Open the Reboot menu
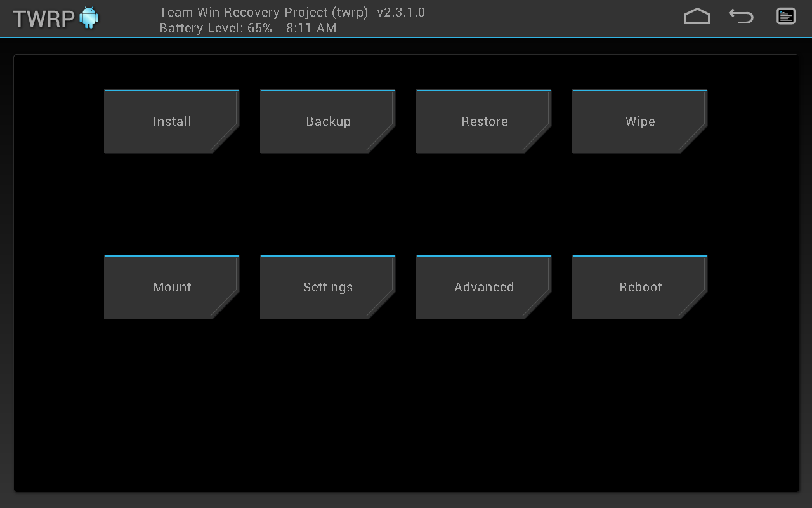This screenshot has width=812, height=508. click(x=640, y=287)
